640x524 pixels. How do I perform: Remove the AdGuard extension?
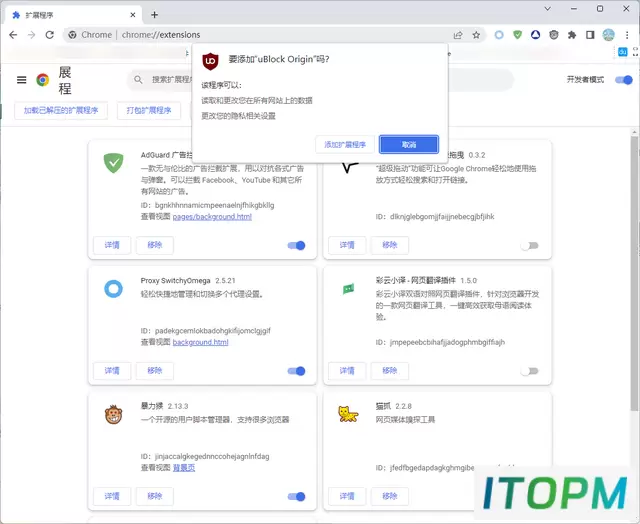[155, 245]
